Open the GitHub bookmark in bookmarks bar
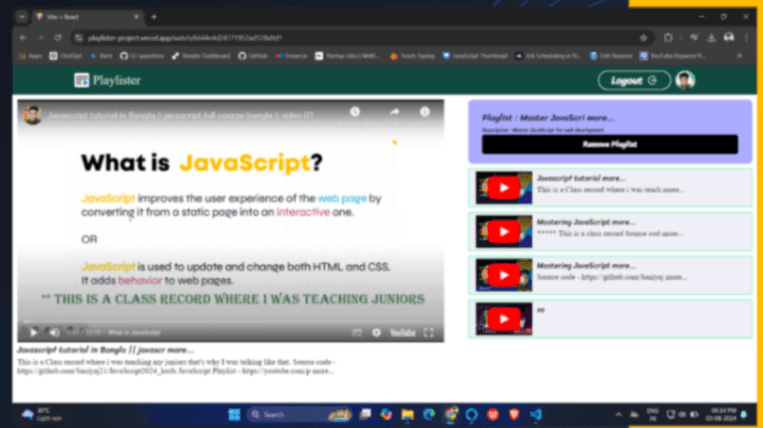 pos(250,56)
